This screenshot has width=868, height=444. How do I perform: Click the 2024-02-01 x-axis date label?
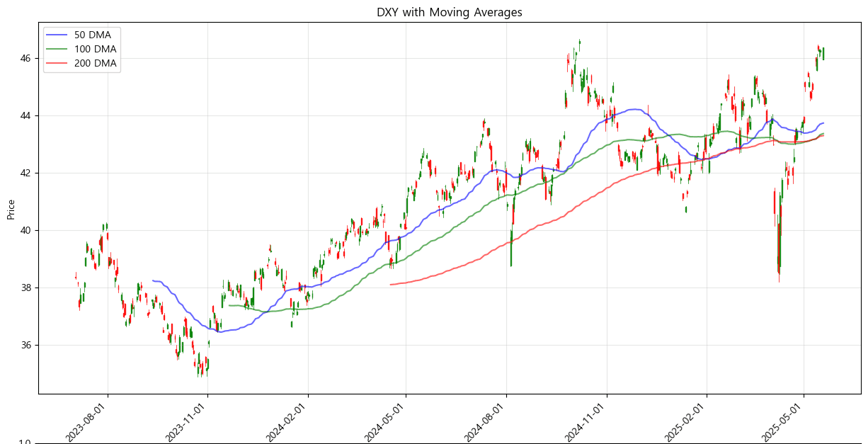(287, 422)
